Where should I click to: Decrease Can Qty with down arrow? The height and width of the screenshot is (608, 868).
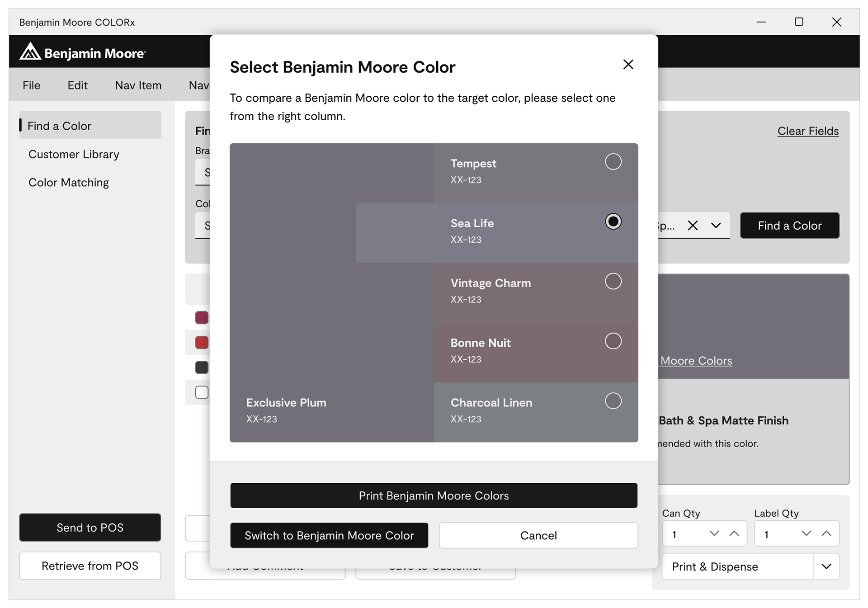(714, 534)
